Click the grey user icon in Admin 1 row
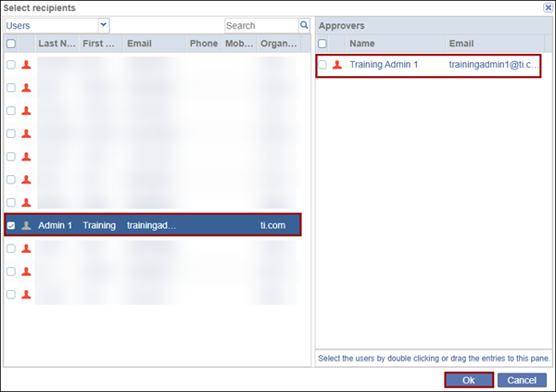The height and width of the screenshot is (392, 556). tap(26, 225)
